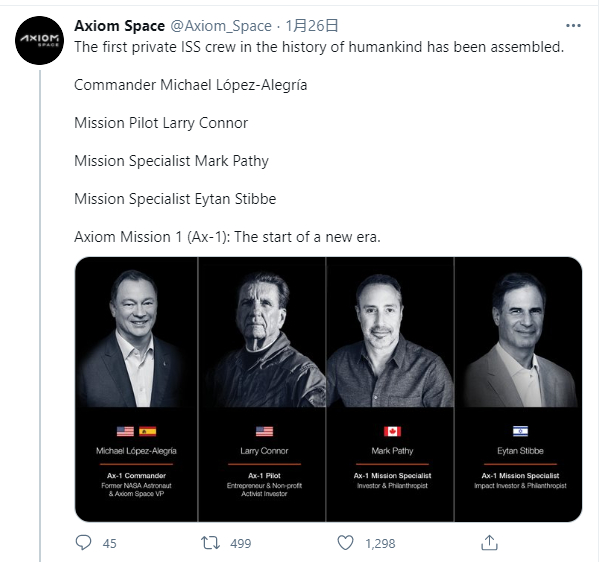Click the Canadian flag under Mark Pathy

click(391, 431)
